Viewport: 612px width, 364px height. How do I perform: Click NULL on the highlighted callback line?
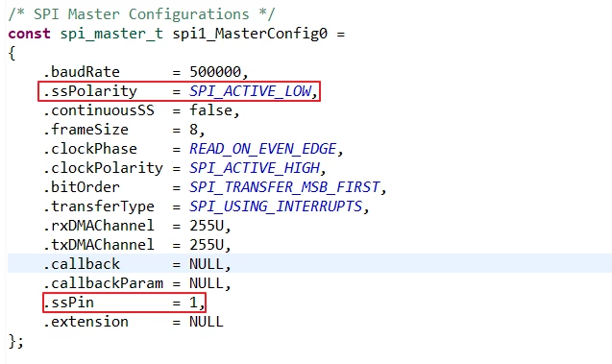[207, 264]
